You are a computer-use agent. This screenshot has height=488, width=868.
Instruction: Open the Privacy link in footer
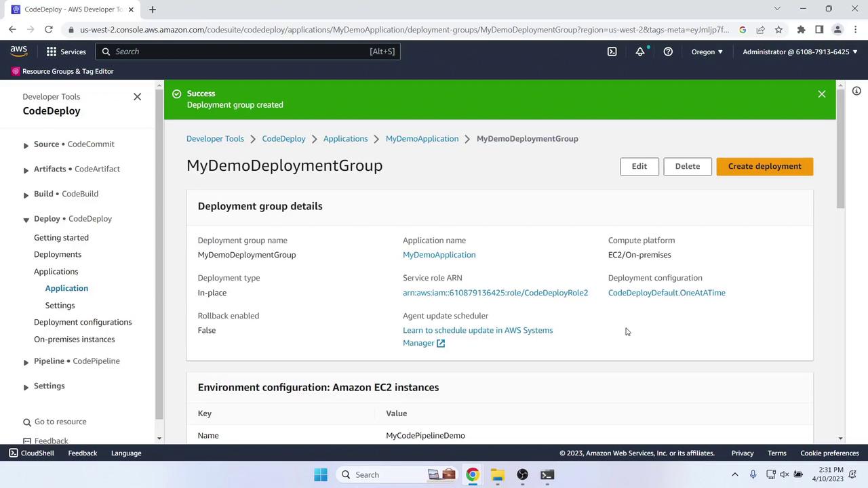tap(743, 453)
